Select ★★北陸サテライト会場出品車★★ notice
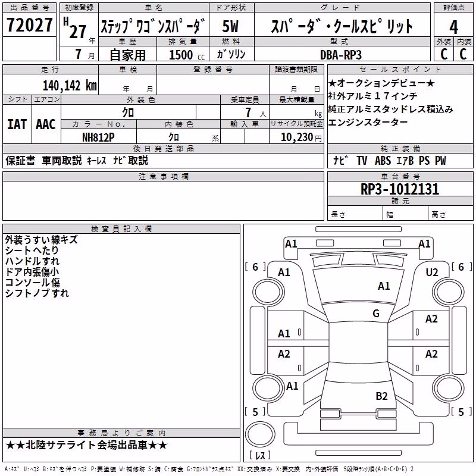This screenshot has width=476, height=476. point(86,445)
